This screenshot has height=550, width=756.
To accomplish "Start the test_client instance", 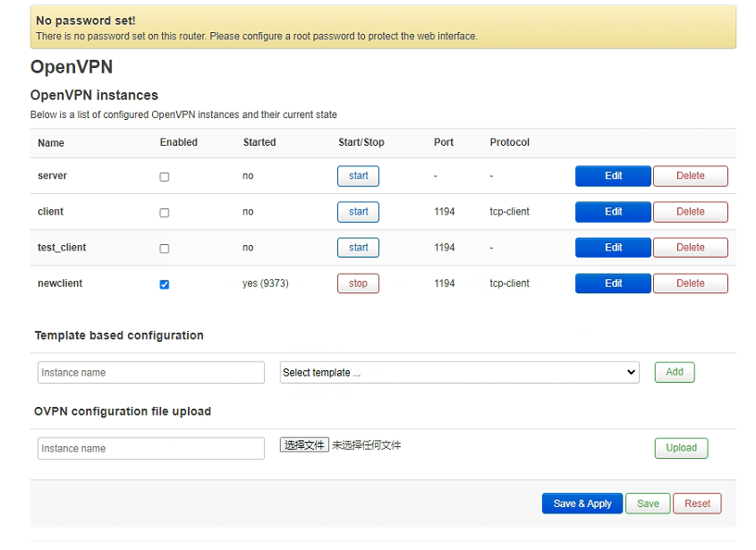I will coord(358,248).
